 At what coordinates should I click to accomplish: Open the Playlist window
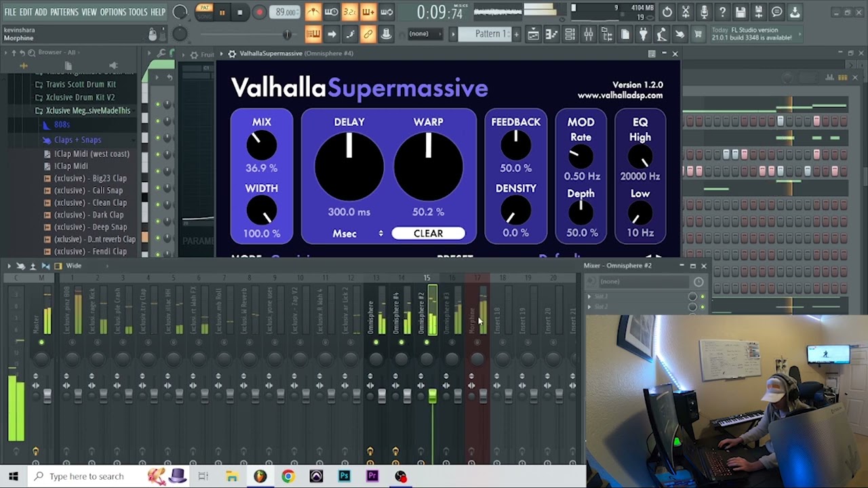[534, 34]
